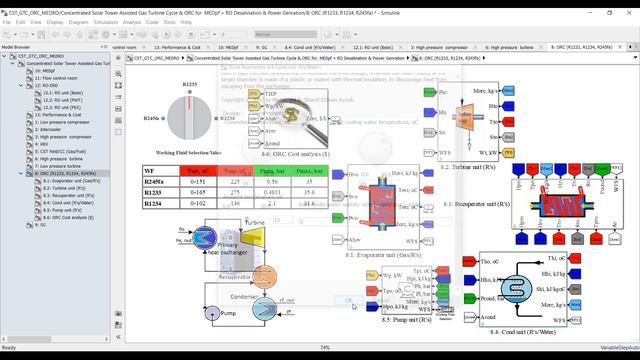The image size is (640, 360).
Task: Select 2: Intercooler in Model Browser
Action: tap(48, 129)
